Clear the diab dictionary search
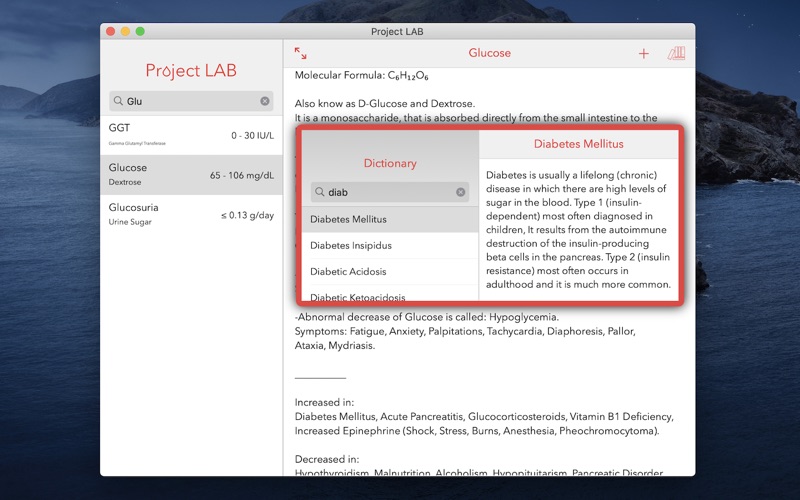800x500 pixels. 460,192
